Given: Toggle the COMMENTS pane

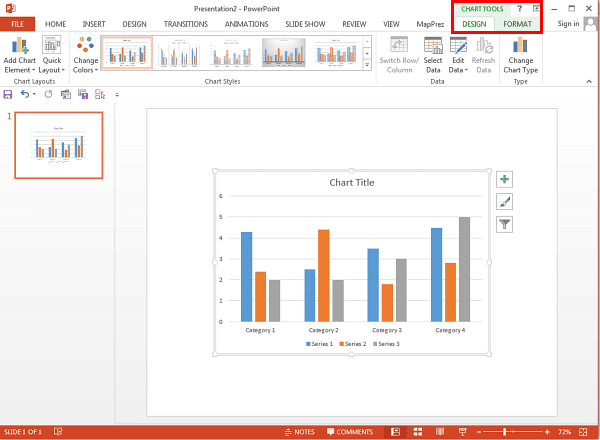Looking at the screenshot, I should click(x=350, y=432).
